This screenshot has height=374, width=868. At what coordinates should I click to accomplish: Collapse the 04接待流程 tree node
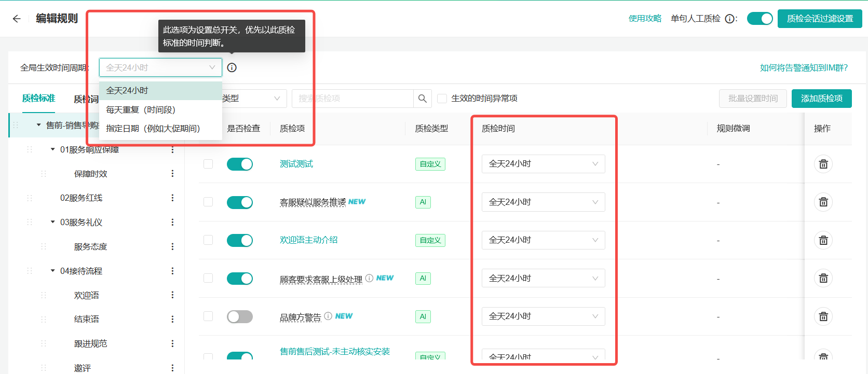point(52,271)
